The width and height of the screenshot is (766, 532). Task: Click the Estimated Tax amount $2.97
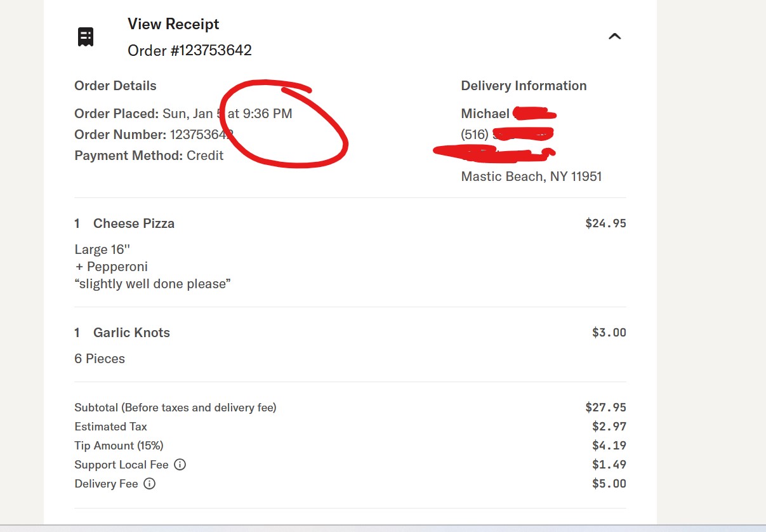(x=609, y=427)
